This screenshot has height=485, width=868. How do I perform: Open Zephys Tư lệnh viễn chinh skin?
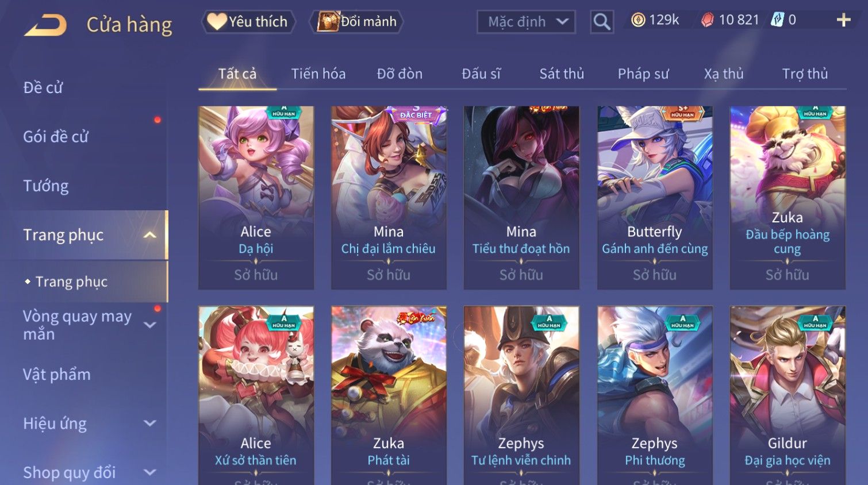pyautogui.click(x=521, y=395)
